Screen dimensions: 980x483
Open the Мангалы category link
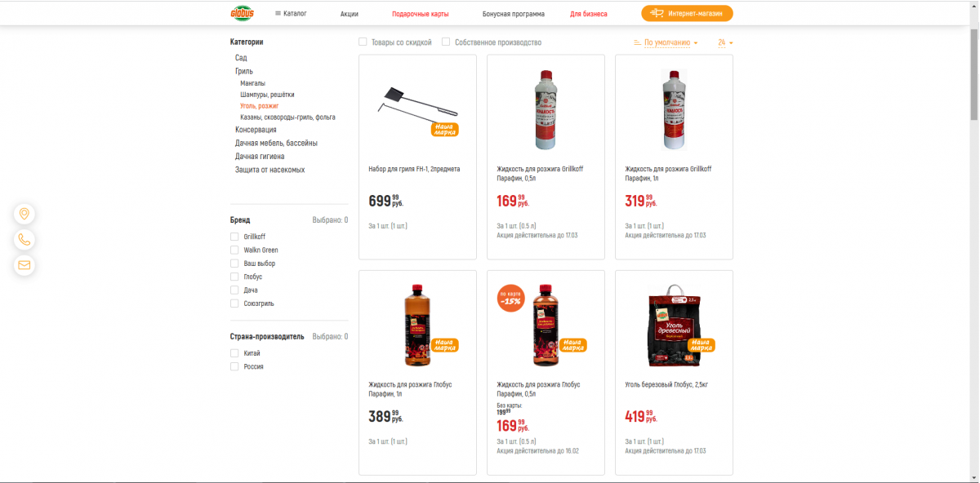tap(252, 83)
